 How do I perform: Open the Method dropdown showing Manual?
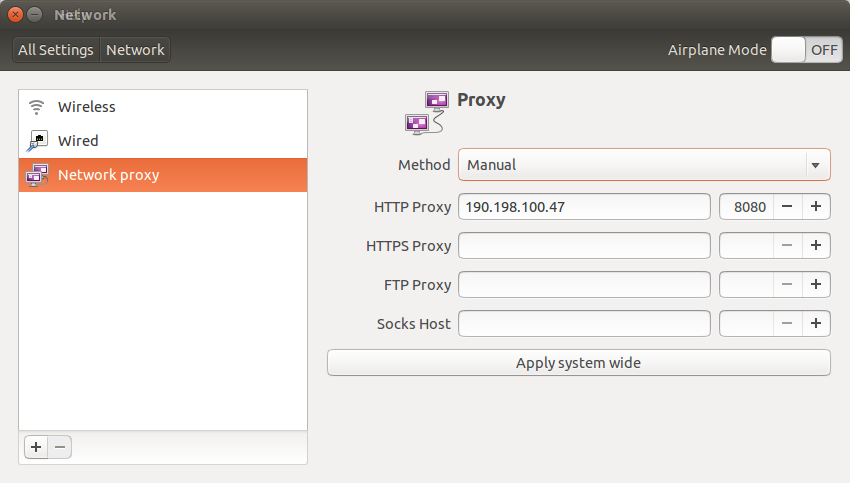tap(644, 165)
